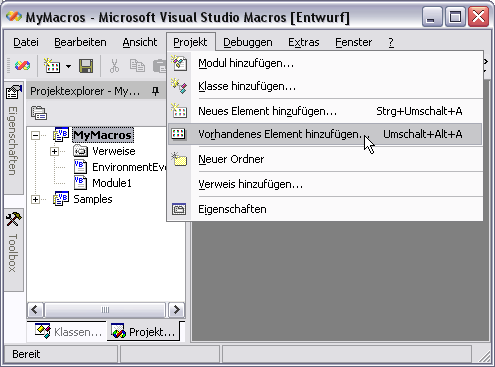Maximize the Visual Studio Macros window

click(455, 17)
